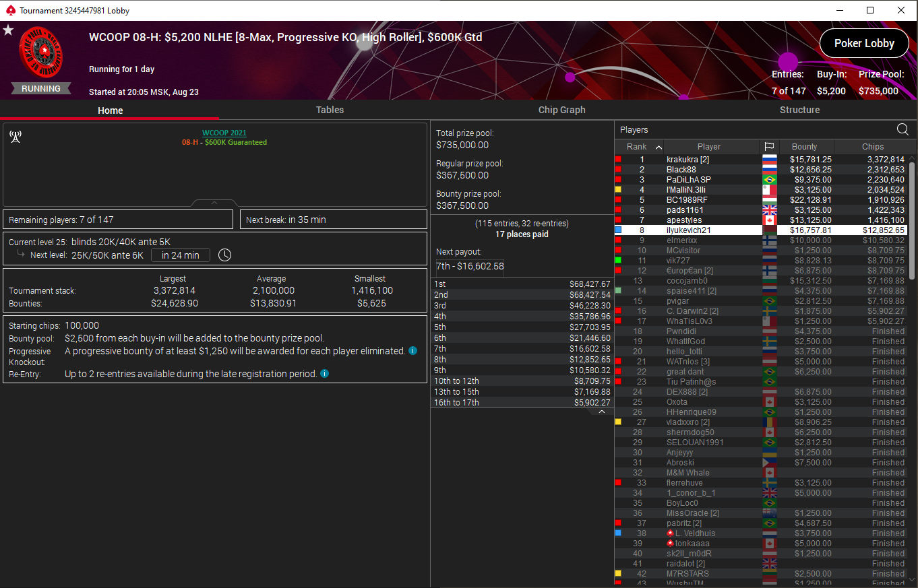Click Next payout field '7th - $16,602.58'
This screenshot has width=918, height=588.
(x=469, y=267)
